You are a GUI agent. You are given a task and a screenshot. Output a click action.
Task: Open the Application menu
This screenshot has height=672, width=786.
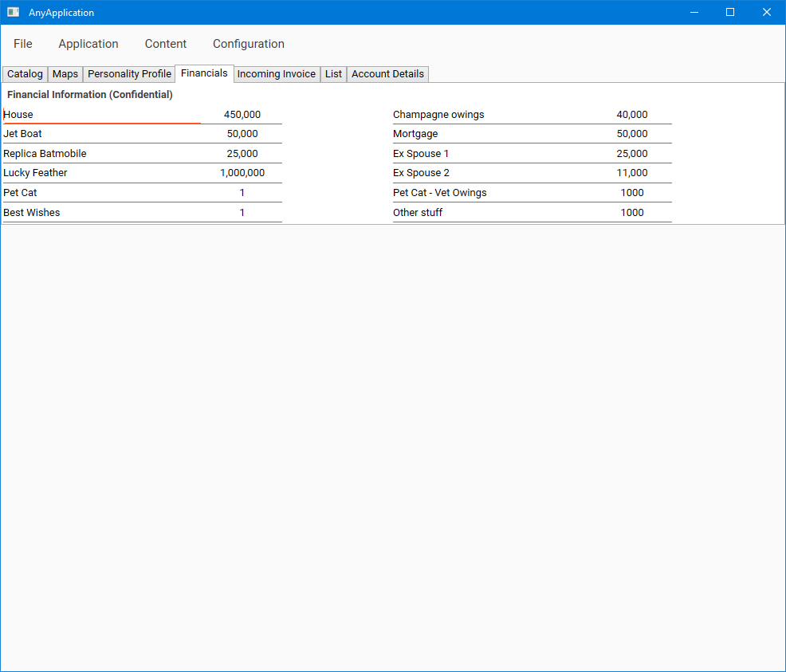88,44
